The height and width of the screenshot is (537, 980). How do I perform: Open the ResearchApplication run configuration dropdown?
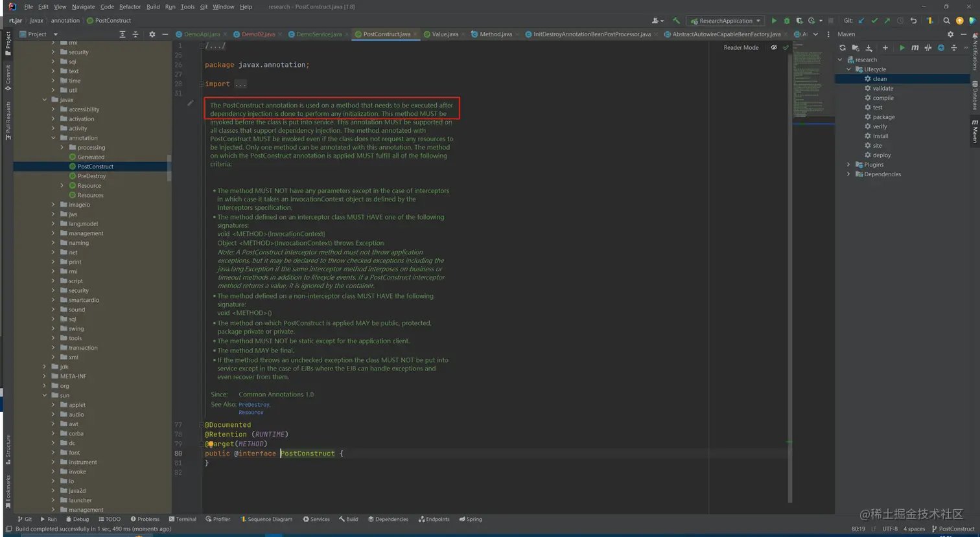pos(725,21)
